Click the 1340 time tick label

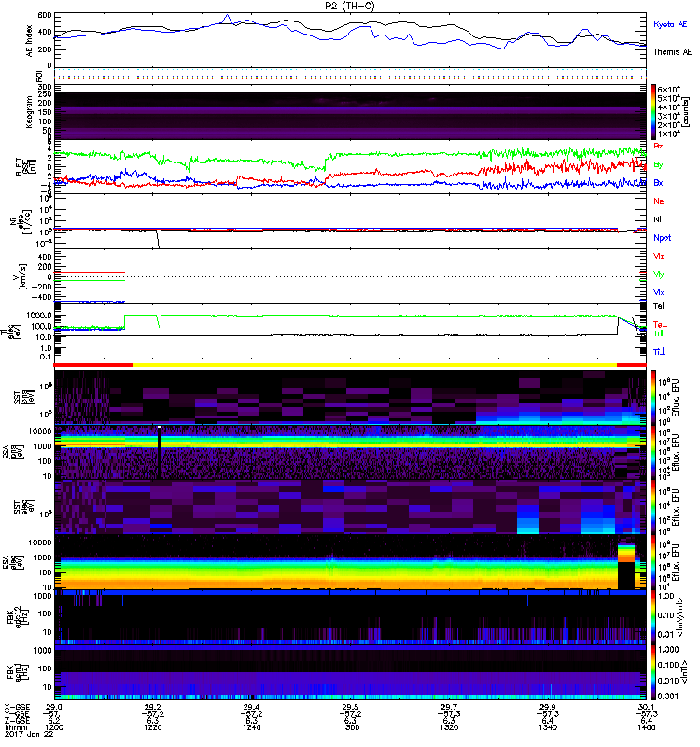pyautogui.click(x=548, y=727)
